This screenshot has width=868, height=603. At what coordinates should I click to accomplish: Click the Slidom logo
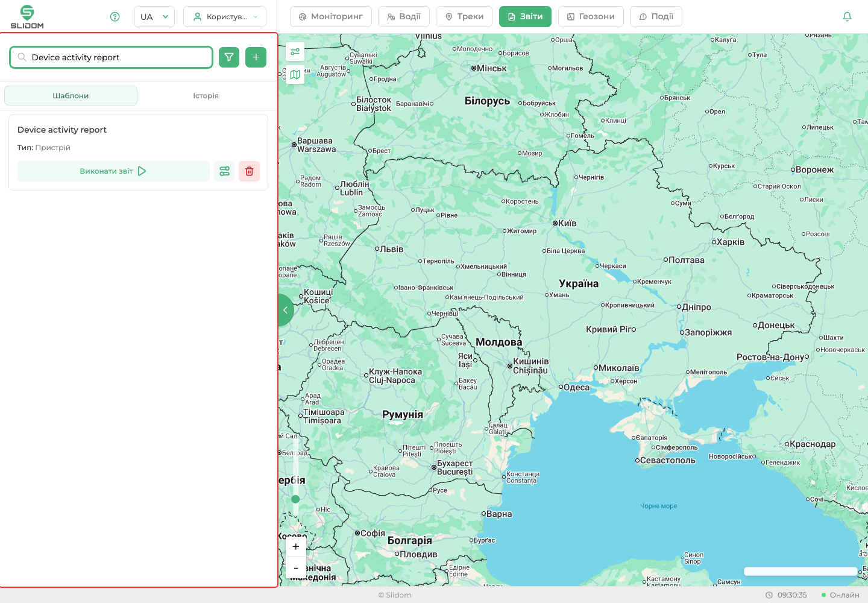point(27,17)
